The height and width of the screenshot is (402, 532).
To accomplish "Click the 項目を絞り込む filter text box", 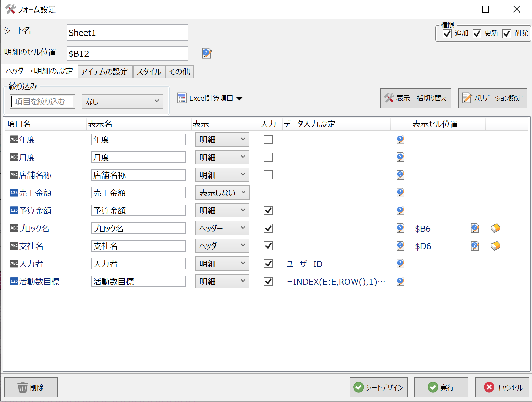I will [43, 101].
